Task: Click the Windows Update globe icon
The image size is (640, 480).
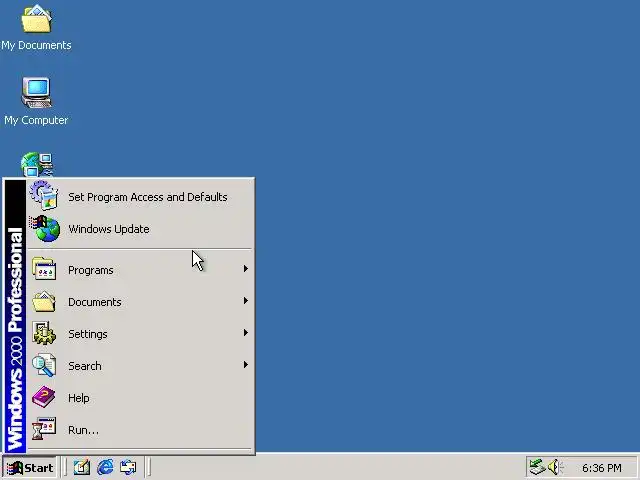Action: pos(44,229)
